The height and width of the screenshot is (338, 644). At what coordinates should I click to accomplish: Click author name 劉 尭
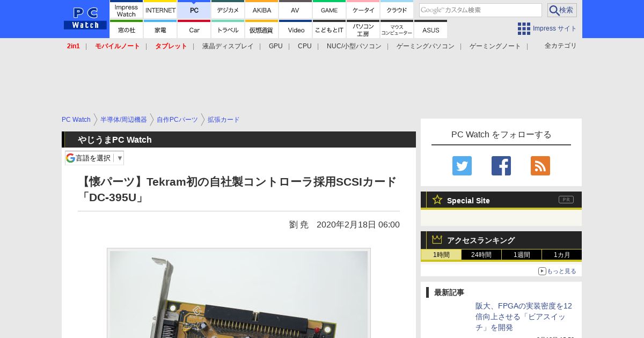(299, 225)
